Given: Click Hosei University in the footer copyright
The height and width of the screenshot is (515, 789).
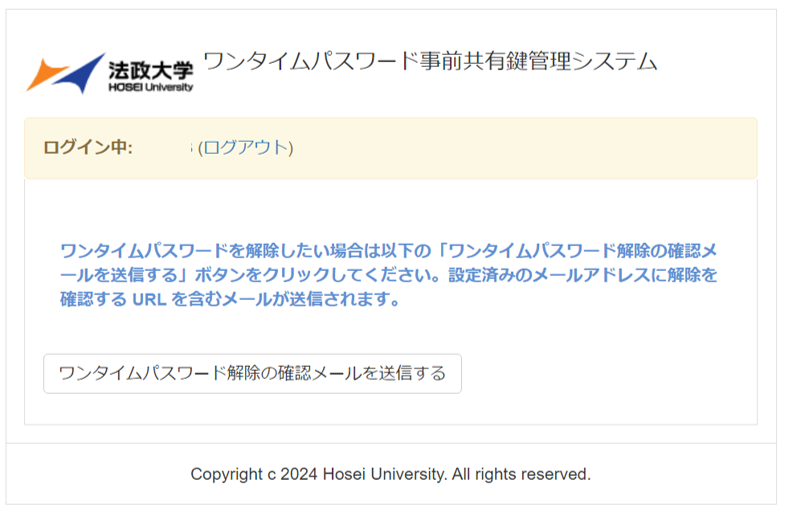Looking at the screenshot, I should (x=385, y=474).
